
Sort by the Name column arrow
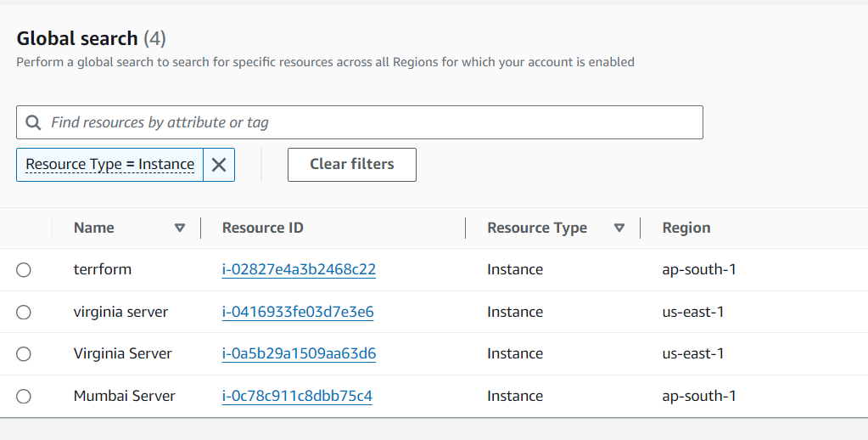tap(179, 228)
